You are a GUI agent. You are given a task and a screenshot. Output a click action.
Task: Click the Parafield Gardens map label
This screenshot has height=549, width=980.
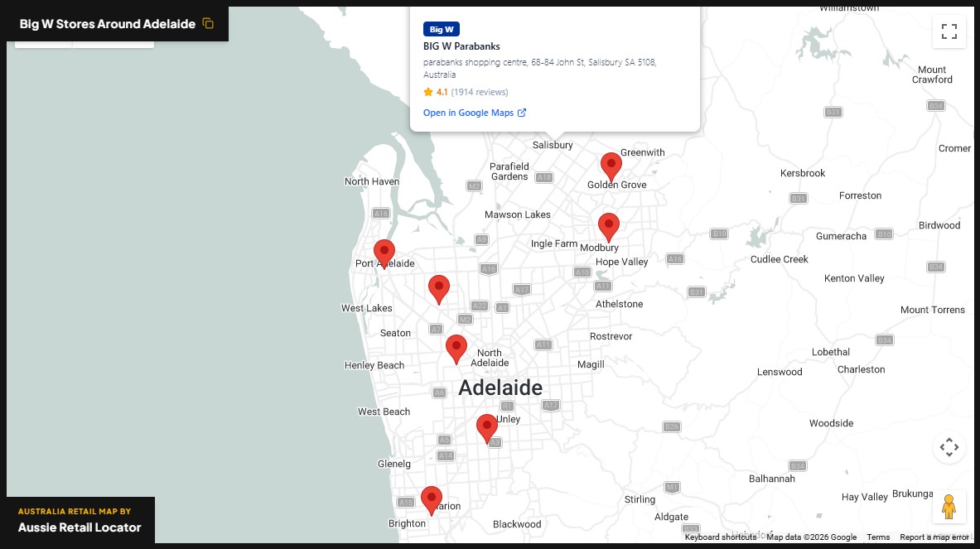pos(509,171)
